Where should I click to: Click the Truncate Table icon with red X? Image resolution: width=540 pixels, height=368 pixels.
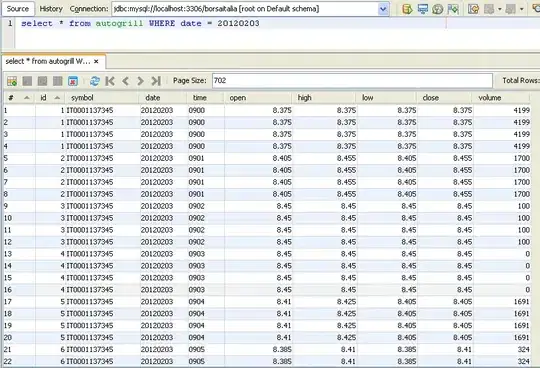click(x=73, y=81)
